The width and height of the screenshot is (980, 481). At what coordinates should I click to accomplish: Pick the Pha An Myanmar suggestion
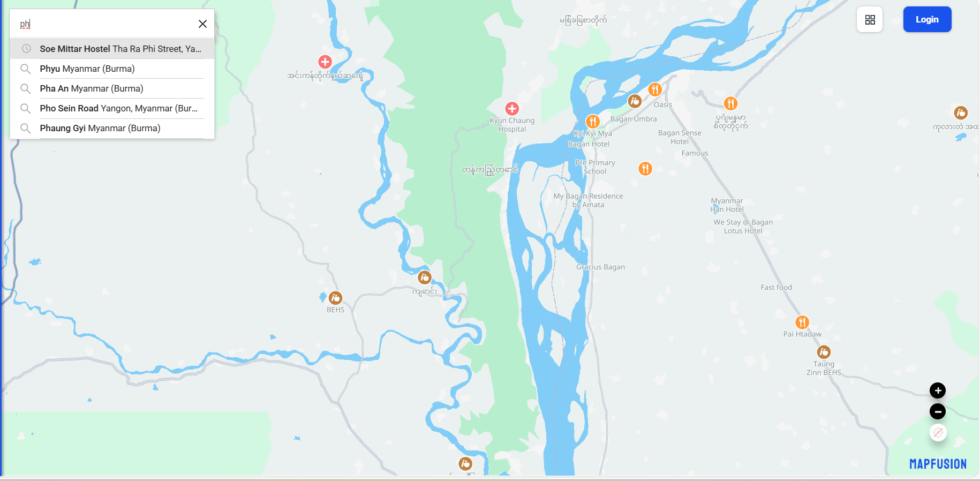[x=112, y=88]
